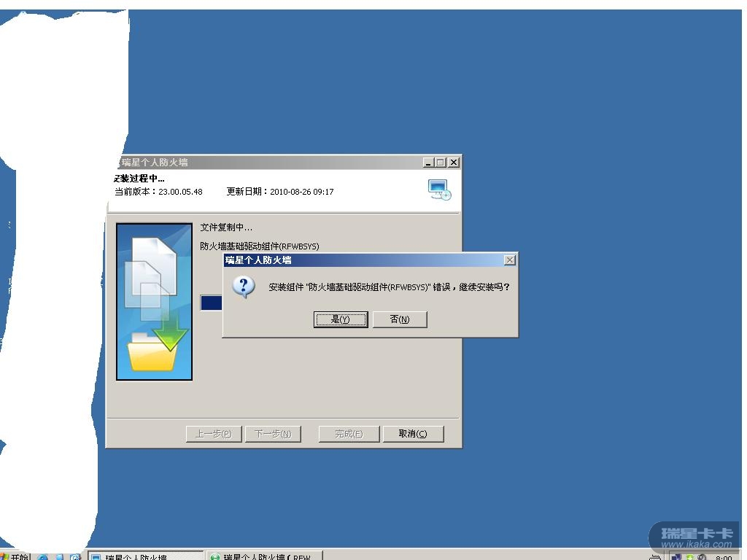The image size is (747, 560).
Task: Click the 防火墙基础驱动组件(RFWBSYS) component label
Action: 260,246
